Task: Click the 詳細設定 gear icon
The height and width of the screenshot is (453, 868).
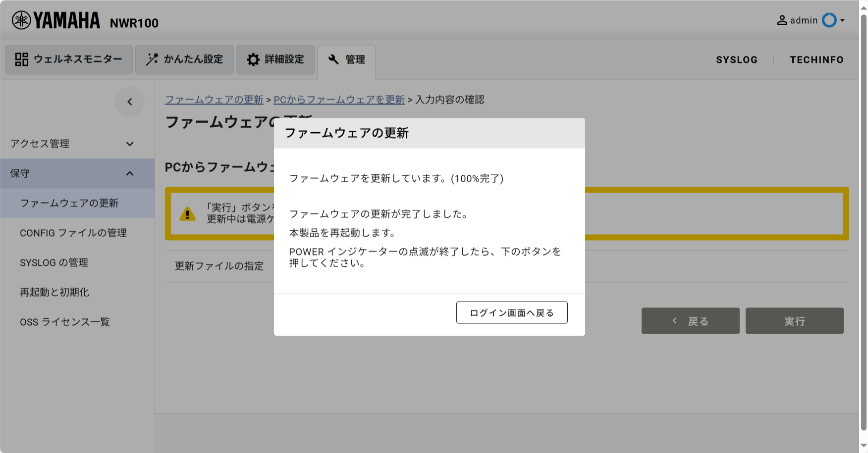Action: pos(253,59)
